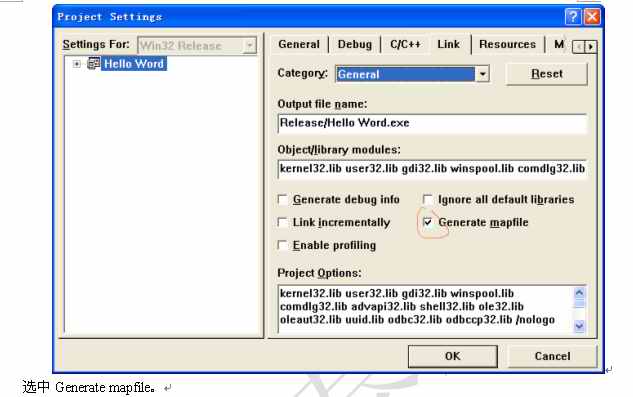633x397 pixels.
Task: Click the Hello Word project icon
Action: coord(94,63)
